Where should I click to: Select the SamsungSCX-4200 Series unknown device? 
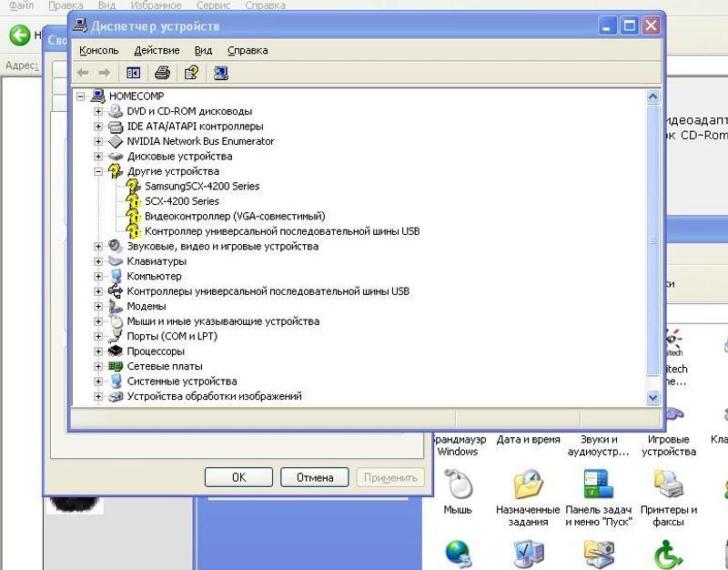click(201, 186)
